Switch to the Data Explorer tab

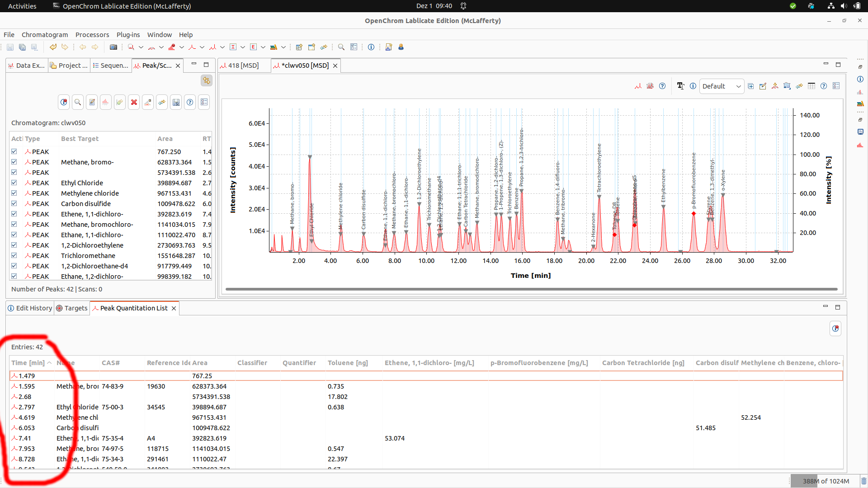[27, 66]
